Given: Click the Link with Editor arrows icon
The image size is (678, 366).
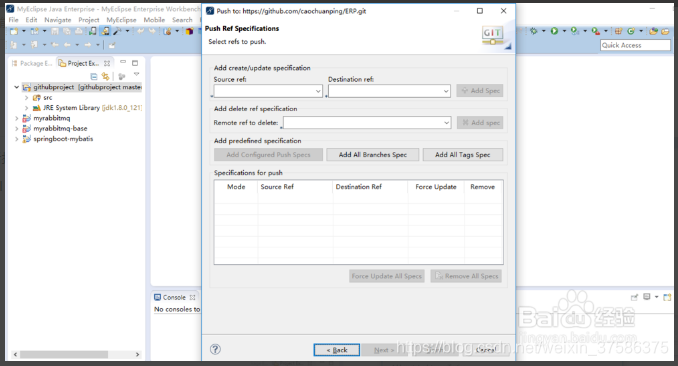Looking at the screenshot, I should [106, 76].
